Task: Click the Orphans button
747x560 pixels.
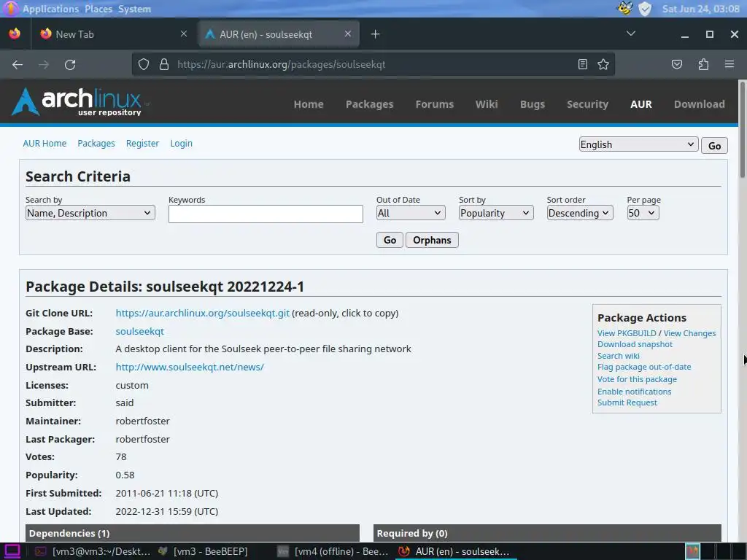Action: coord(432,240)
